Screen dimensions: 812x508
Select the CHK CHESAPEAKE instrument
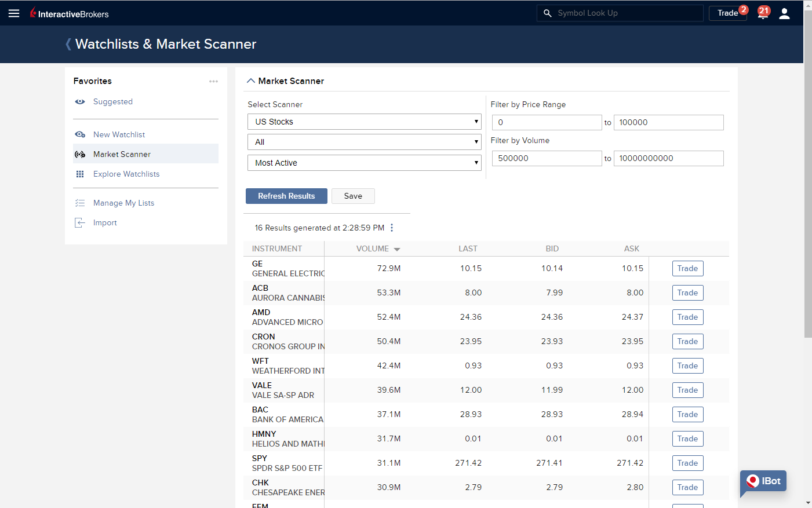tap(287, 488)
